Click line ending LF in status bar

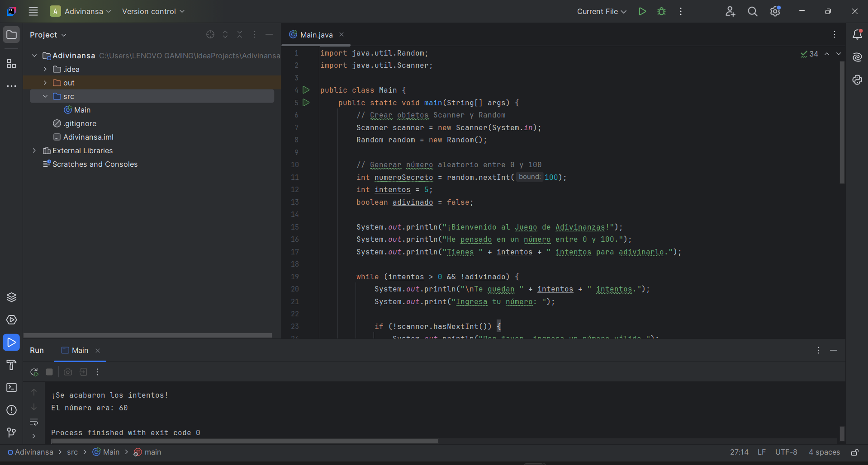[762, 452]
